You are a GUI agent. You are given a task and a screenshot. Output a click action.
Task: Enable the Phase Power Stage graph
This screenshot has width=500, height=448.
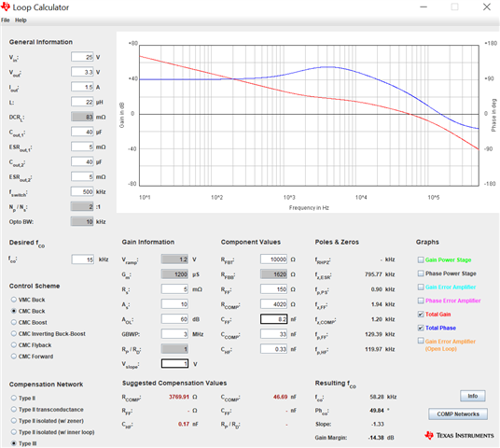click(421, 273)
